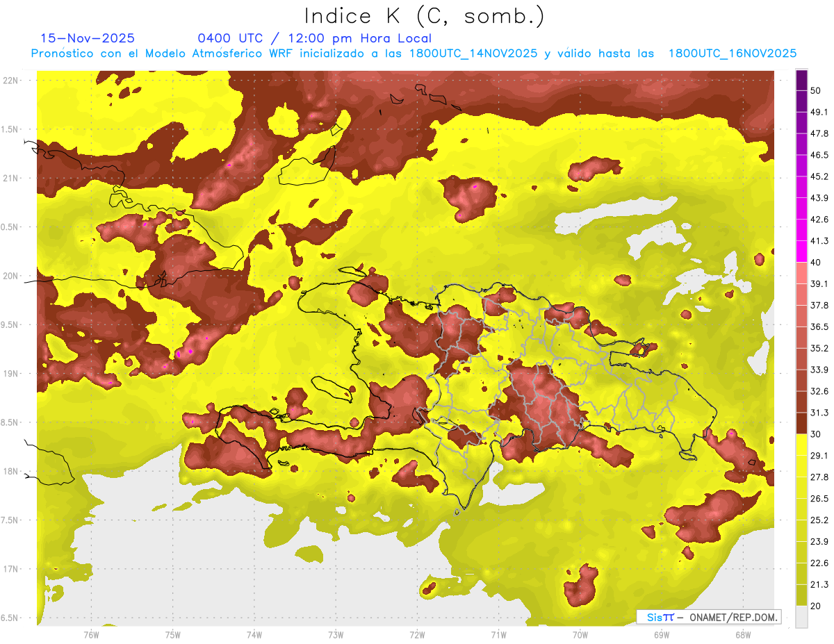Click the colorbar label '26.5'
Screen dimensions: 834x644
[819, 499]
